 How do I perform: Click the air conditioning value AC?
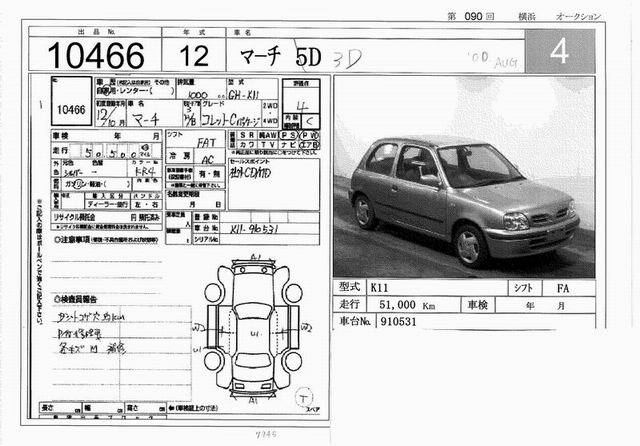[x=208, y=160]
